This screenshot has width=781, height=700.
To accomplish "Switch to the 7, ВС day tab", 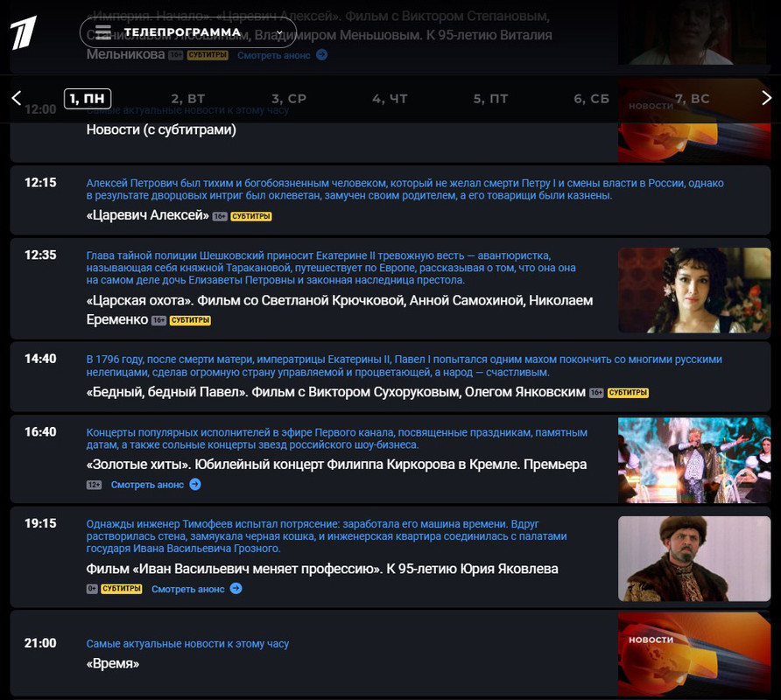I will coord(693,99).
